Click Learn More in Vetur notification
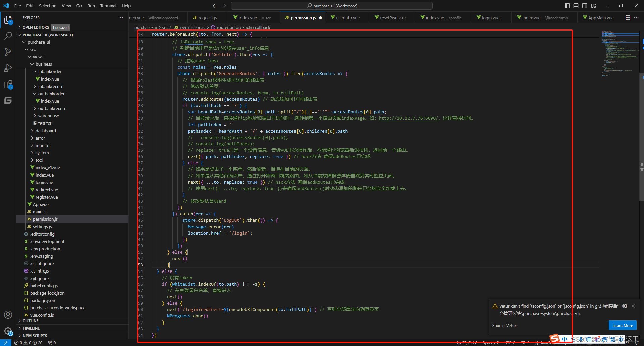The width and height of the screenshot is (644, 346). click(623, 326)
